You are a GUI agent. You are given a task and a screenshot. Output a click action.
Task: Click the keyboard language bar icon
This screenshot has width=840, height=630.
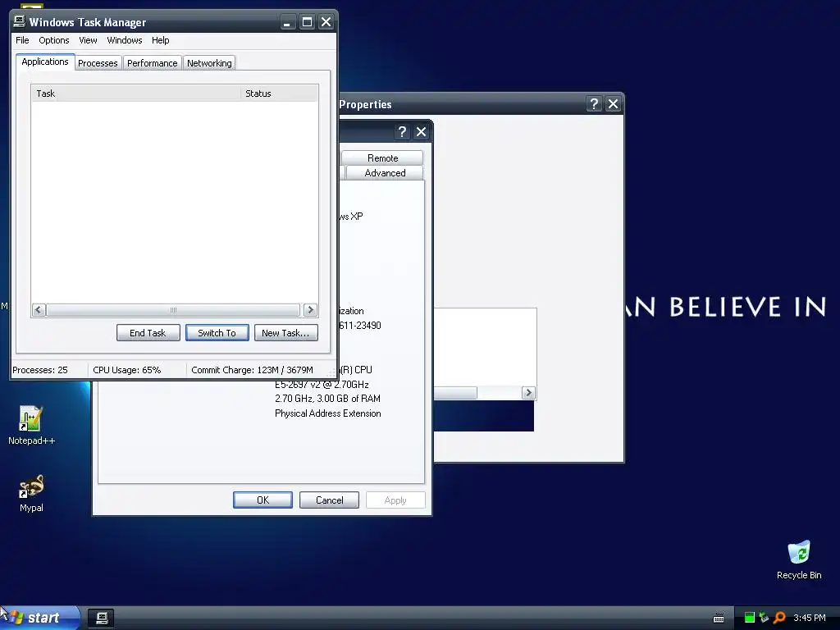click(x=719, y=619)
